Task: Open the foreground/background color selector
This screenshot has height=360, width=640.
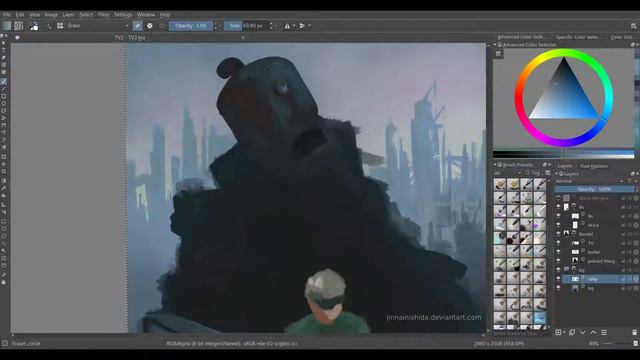Action: (34, 26)
